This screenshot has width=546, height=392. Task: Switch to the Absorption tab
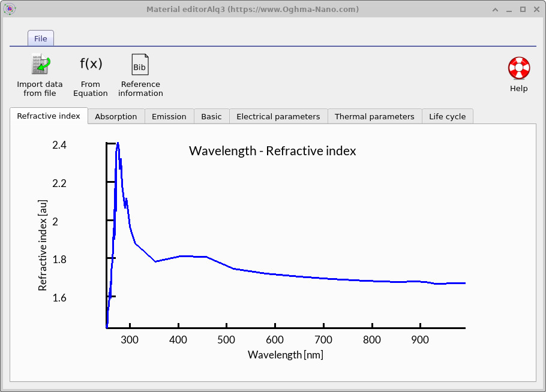116,116
